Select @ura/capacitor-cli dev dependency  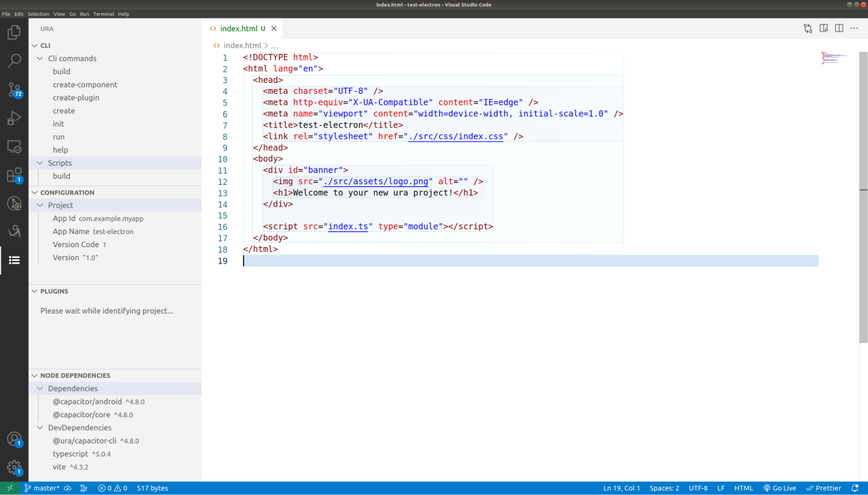(115, 441)
